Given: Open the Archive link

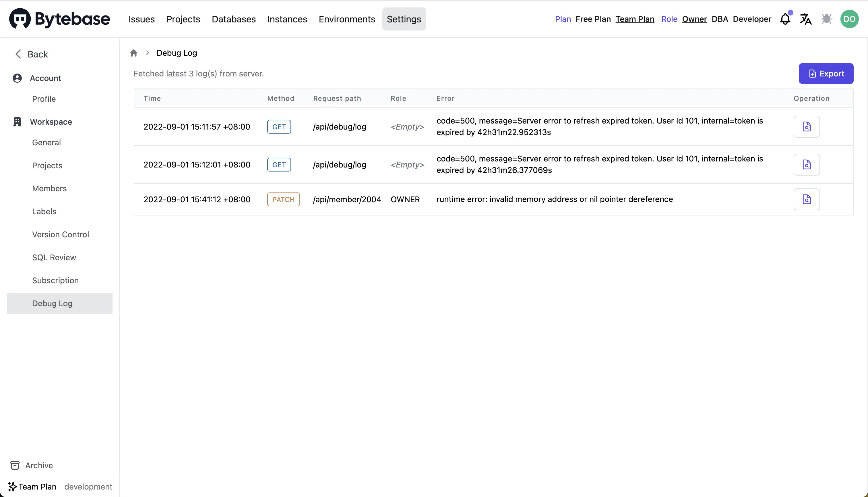Looking at the screenshot, I should point(39,465).
